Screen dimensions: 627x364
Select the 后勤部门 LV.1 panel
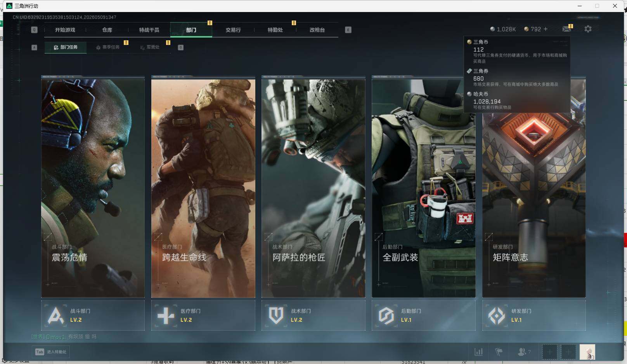point(424,316)
